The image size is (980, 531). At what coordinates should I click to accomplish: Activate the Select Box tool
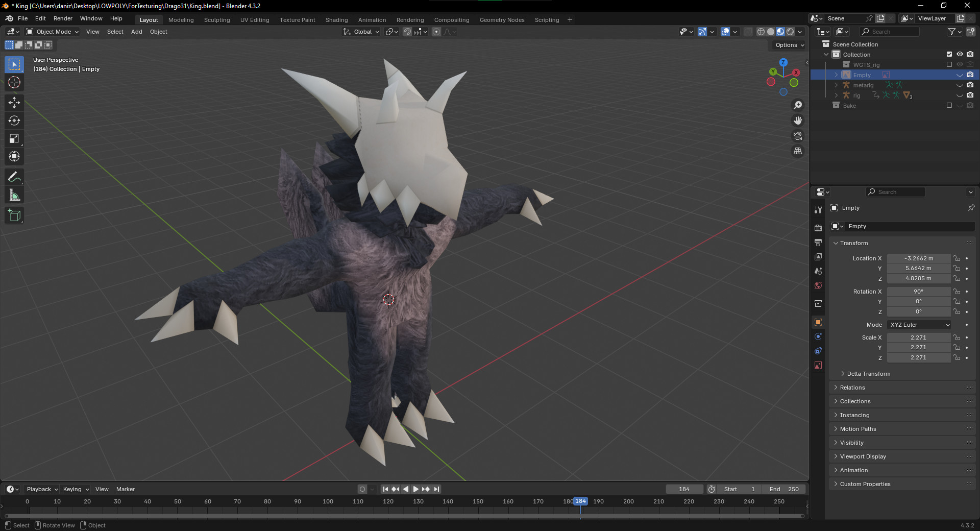(14, 64)
